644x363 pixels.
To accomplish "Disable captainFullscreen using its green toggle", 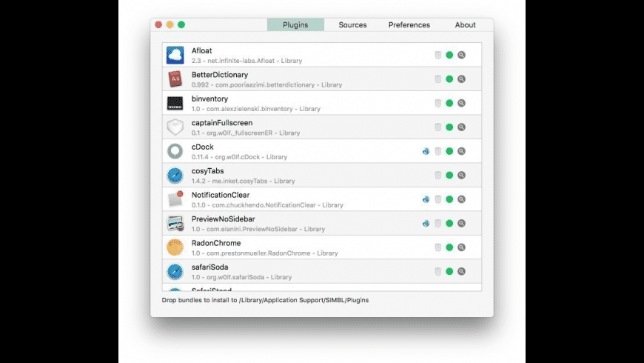I will pos(449,127).
